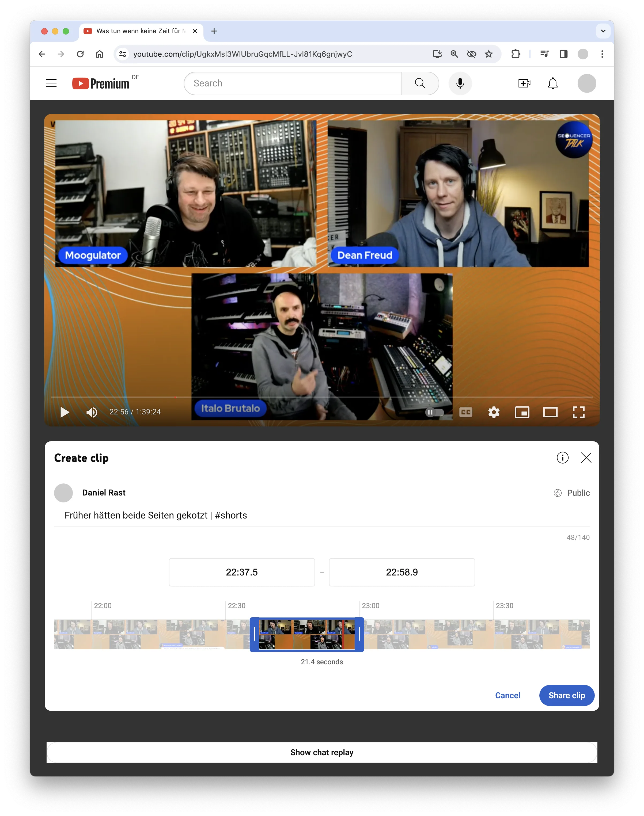The width and height of the screenshot is (644, 816).
Task: Open the YouTube hamburger guide menu
Action: point(51,83)
